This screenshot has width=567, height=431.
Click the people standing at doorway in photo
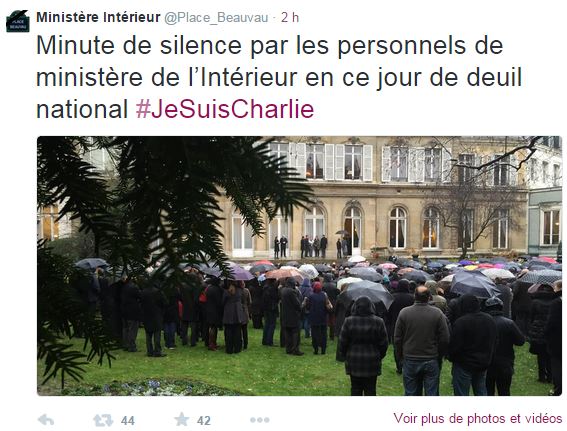(x=313, y=247)
